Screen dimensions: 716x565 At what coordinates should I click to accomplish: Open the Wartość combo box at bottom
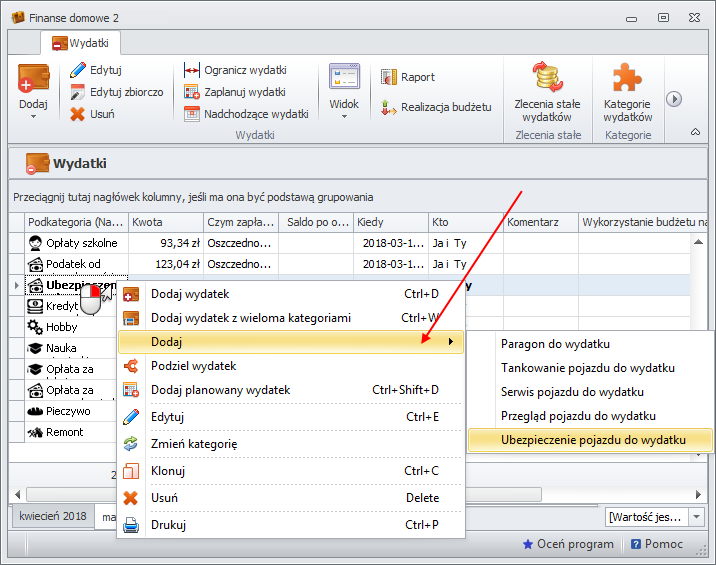coord(658,517)
